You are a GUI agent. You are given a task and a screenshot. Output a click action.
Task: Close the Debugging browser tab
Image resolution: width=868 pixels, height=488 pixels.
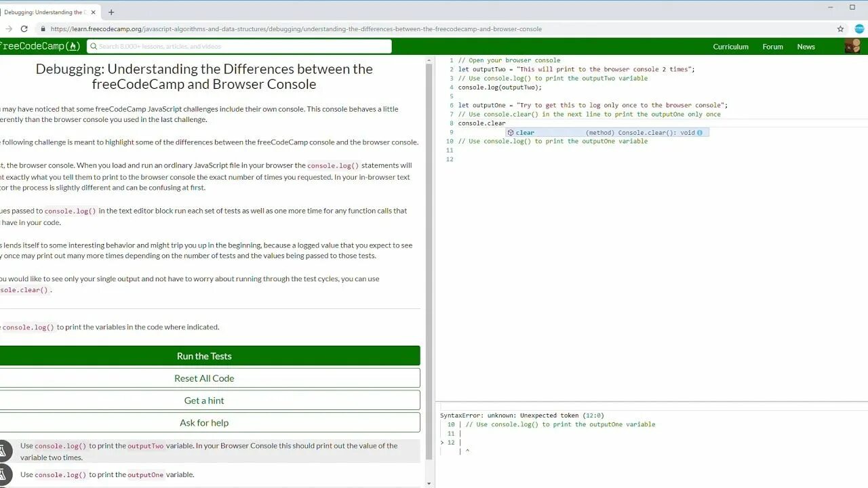click(94, 12)
